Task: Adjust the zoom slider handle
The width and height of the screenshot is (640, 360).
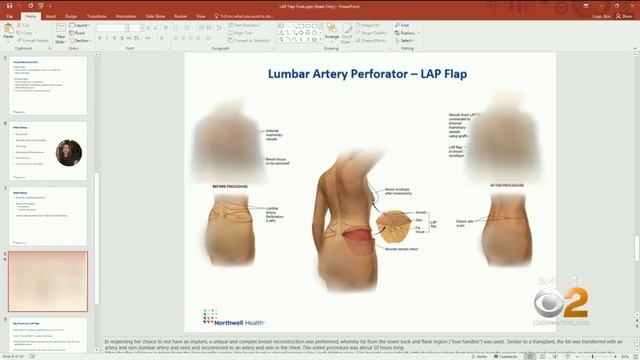Action: (x=593, y=356)
